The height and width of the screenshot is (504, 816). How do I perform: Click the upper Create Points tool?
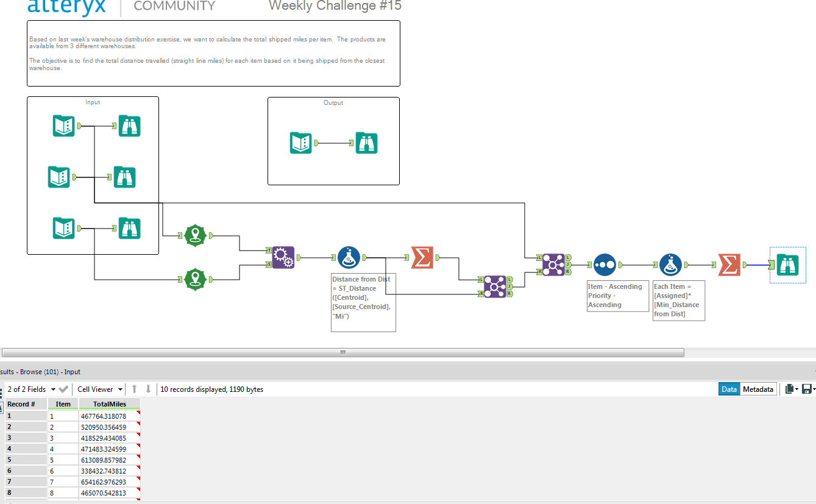pos(195,235)
